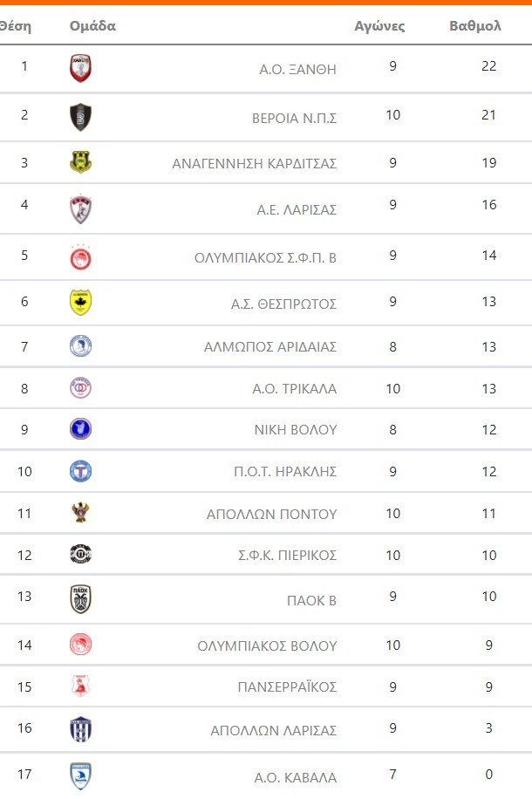Screen dimensions: 532x799
Task: Click the Α.Ο. ΚΑΒΑΛΑ team crest
Action: [80, 775]
